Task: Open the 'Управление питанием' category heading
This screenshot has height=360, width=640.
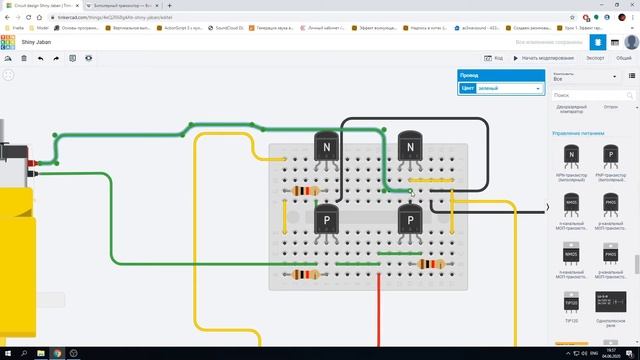Action: tap(578, 133)
